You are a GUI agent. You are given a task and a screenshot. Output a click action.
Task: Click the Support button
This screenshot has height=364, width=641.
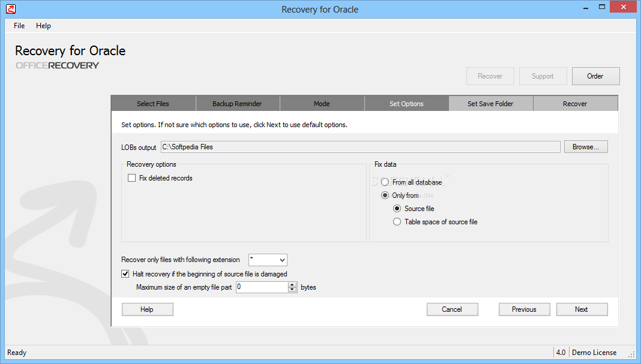[543, 76]
